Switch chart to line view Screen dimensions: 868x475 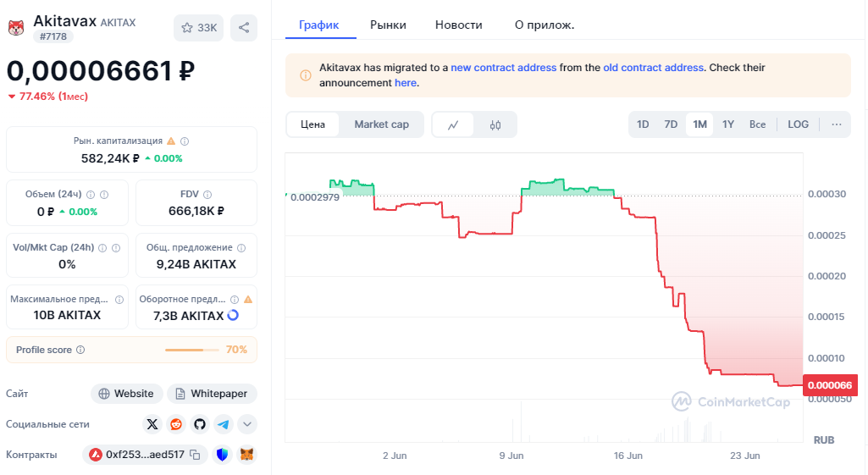[454, 124]
